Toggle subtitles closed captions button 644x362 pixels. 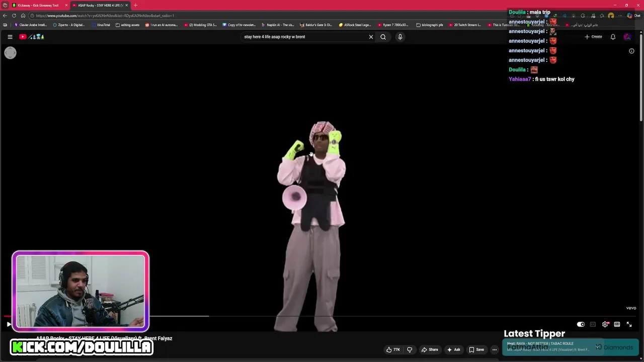point(593,324)
